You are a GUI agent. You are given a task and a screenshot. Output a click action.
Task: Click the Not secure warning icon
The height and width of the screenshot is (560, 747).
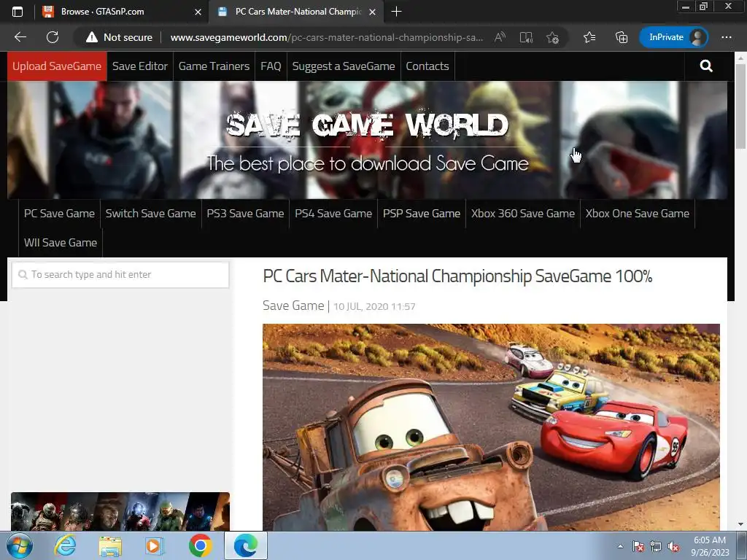tap(91, 37)
